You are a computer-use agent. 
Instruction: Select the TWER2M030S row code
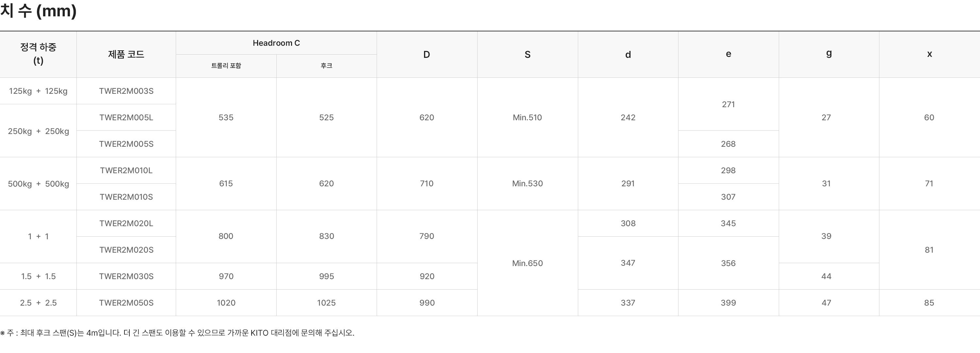click(126, 276)
